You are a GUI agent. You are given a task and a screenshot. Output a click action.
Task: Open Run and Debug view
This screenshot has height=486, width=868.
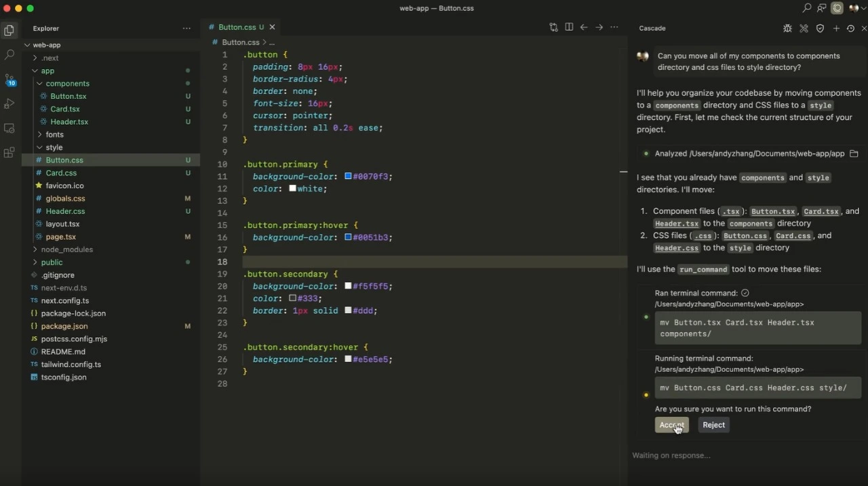tap(9, 104)
